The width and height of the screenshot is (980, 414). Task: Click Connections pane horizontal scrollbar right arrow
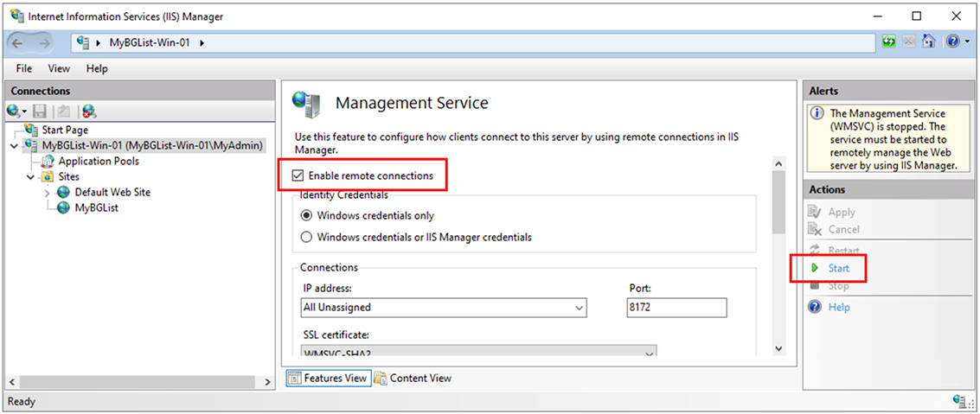[x=267, y=381]
